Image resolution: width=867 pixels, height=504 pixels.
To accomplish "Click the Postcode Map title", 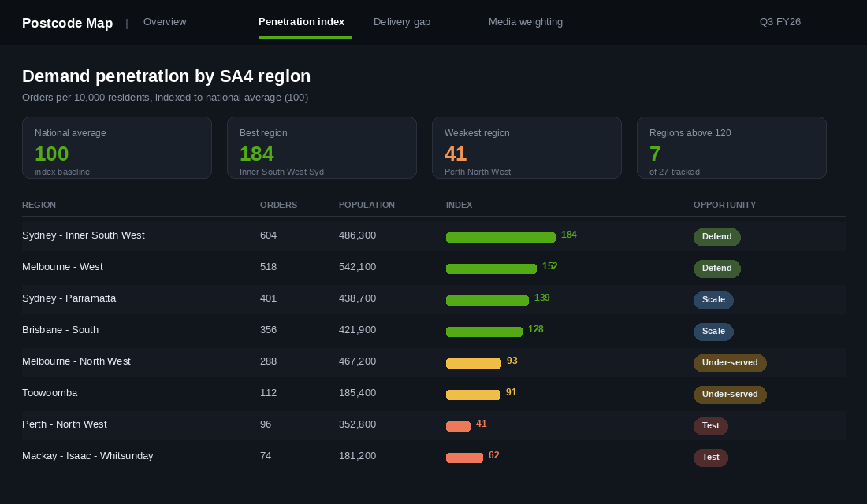I will 68,23.
